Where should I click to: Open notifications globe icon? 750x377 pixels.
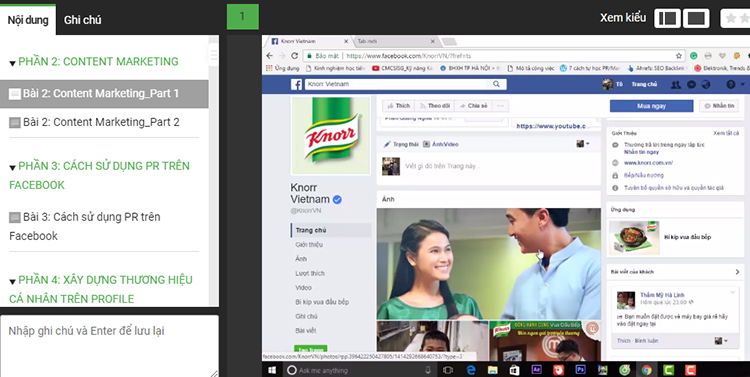coord(706,85)
